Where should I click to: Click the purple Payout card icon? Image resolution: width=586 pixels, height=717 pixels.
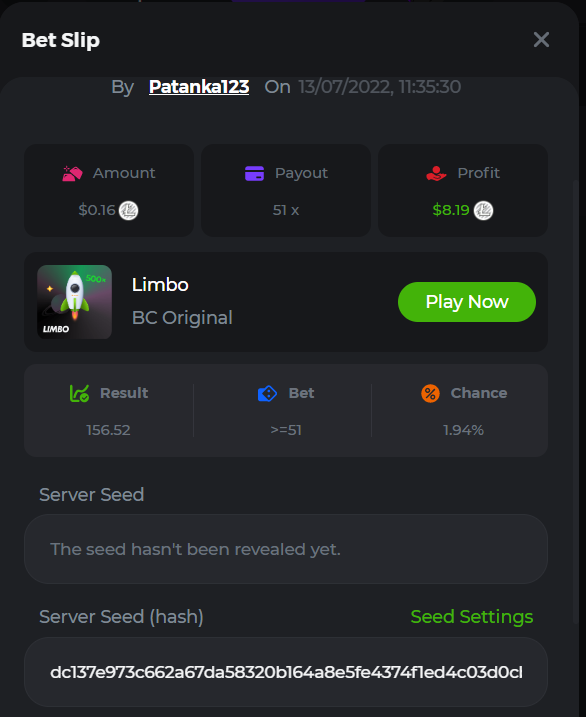254,173
